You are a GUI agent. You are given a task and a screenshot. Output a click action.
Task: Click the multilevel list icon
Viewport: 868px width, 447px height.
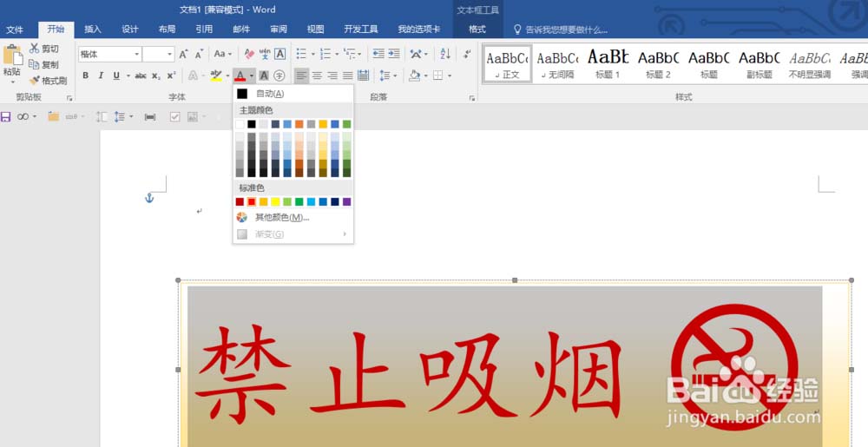coord(349,54)
